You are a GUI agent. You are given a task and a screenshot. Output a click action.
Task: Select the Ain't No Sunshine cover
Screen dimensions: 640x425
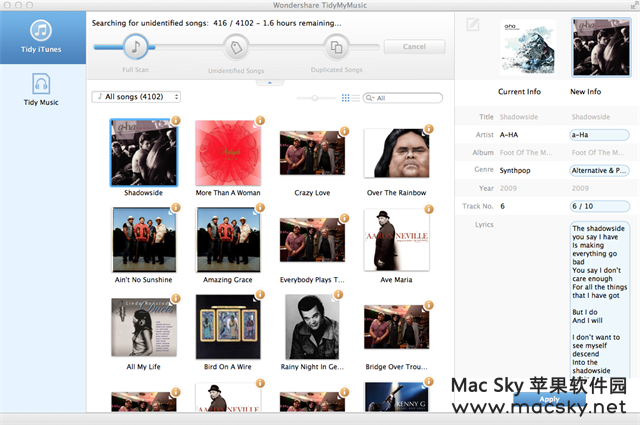[x=144, y=240]
